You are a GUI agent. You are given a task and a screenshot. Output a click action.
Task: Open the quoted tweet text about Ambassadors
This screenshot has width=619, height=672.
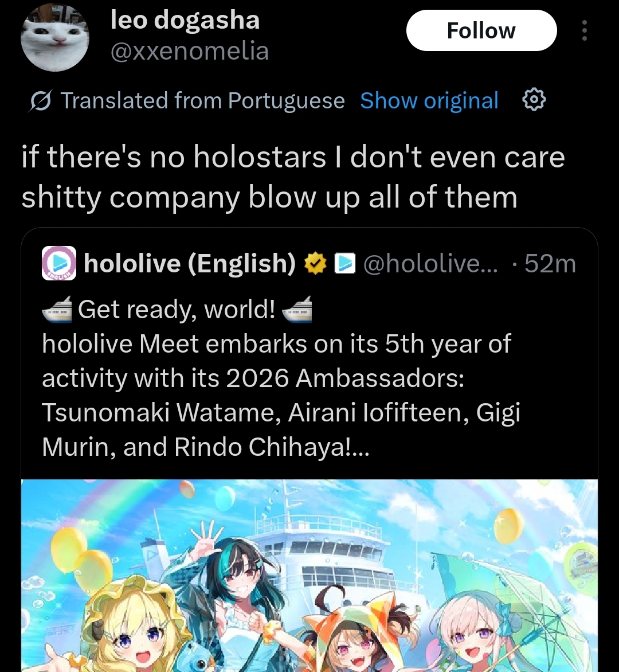281,378
